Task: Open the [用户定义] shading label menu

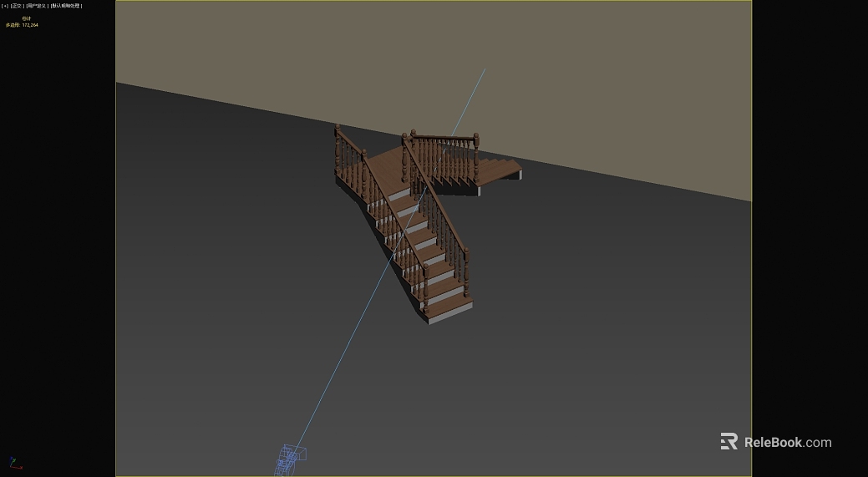Action: (x=37, y=6)
